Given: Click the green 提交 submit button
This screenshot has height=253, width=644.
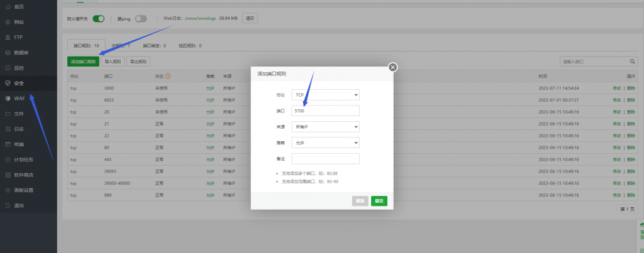Looking at the screenshot, I should point(379,201).
